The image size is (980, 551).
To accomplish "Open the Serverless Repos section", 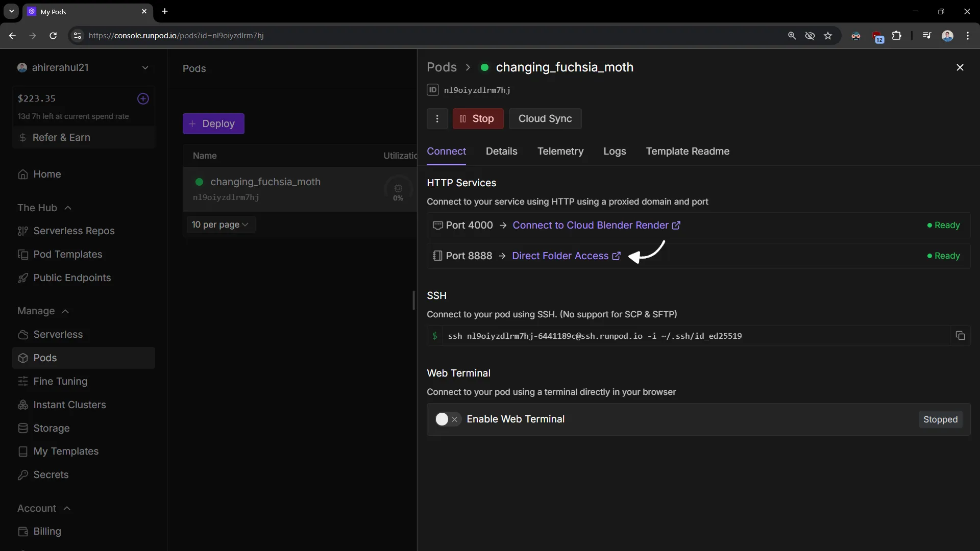I will pyautogui.click(x=73, y=231).
